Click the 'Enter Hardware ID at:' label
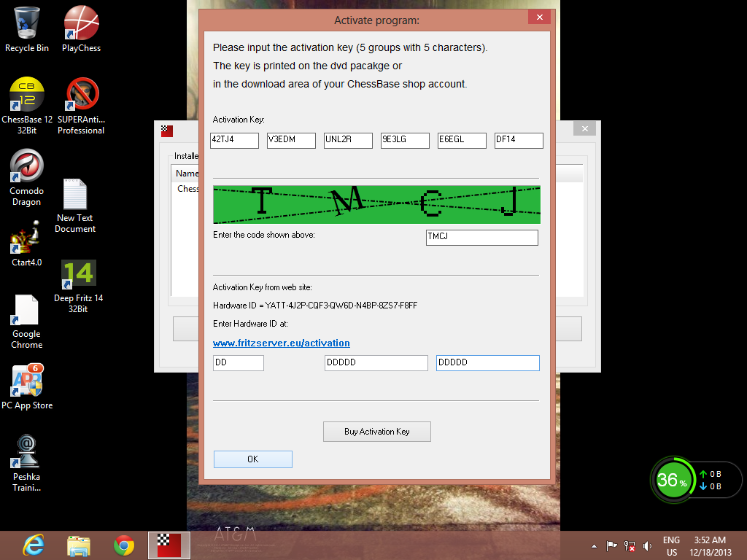Screen dimensions: 747x560 point(250,324)
